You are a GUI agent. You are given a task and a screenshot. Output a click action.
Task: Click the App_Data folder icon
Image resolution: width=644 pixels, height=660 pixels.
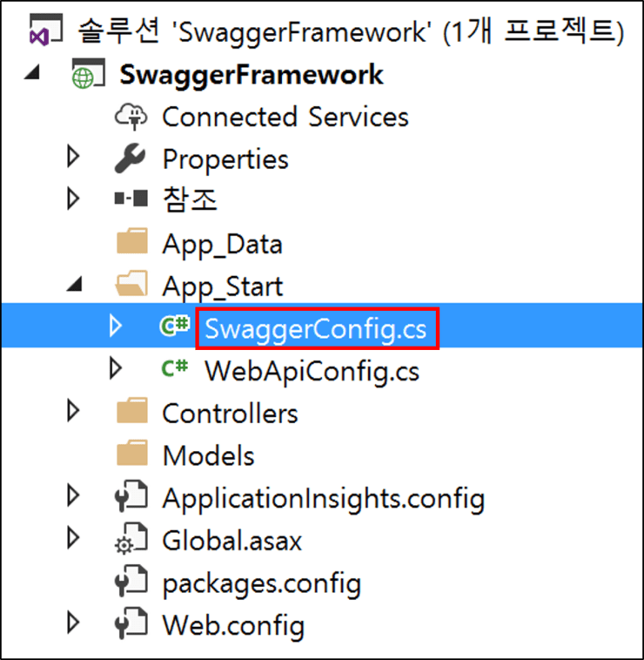131,244
